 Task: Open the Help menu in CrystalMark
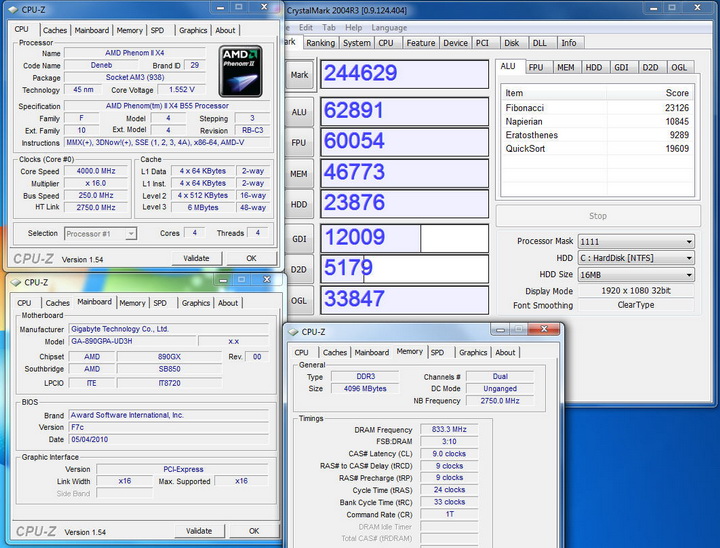click(x=353, y=27)
